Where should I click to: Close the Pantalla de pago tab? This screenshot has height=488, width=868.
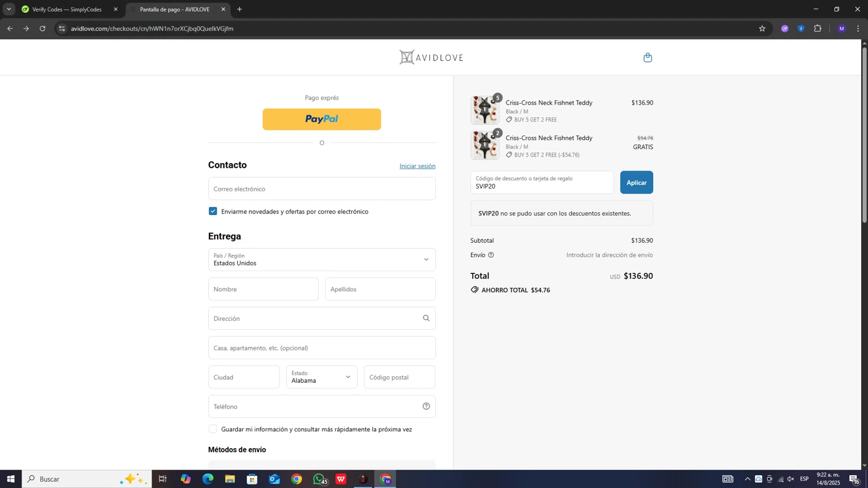click(x=223, y=9)
